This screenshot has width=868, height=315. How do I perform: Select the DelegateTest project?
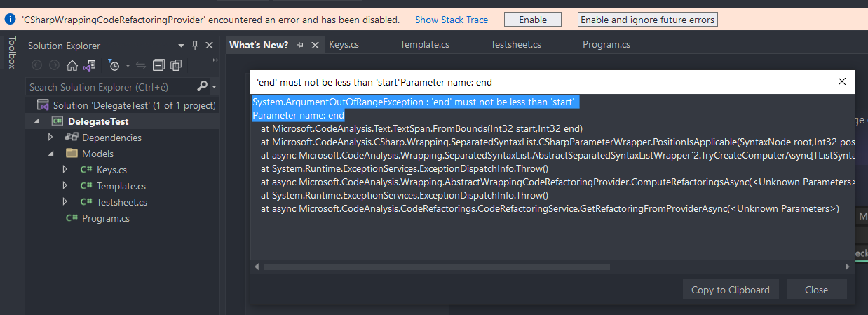coord(98,121)
